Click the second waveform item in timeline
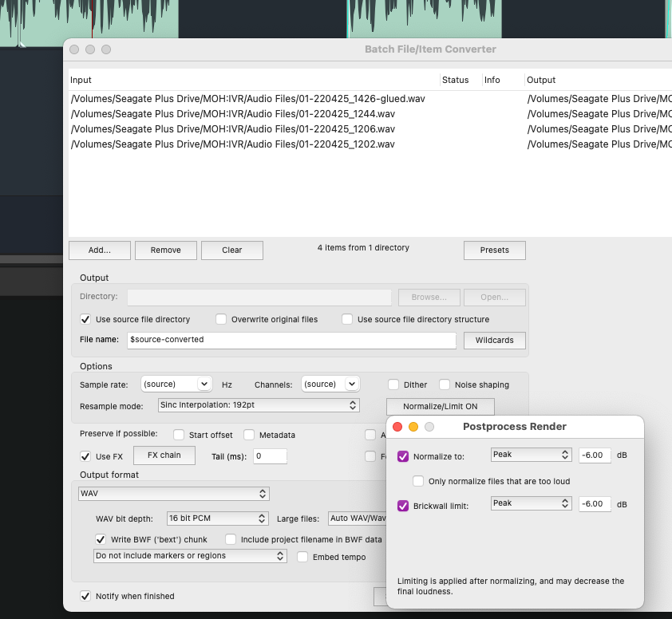This screenshot has height=619, width=672. [x=425, y=19]
